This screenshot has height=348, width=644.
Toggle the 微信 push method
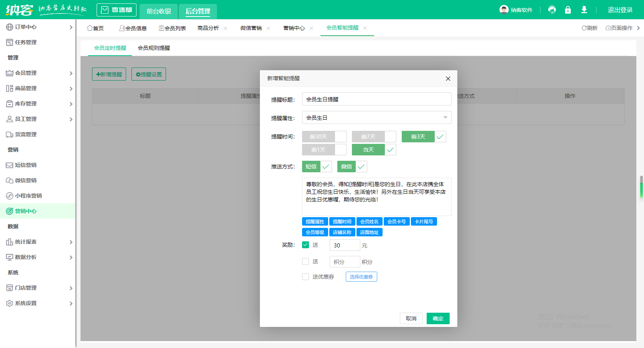pyautogui.click(x=352, y=167)
